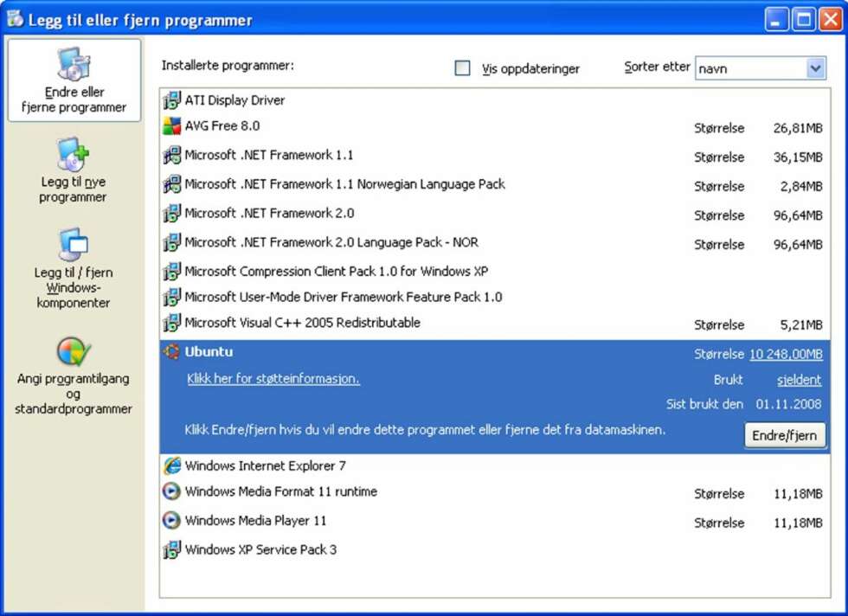Open the 'Legg til nye programmer' sidebar icon

click(x=74, y=154)
